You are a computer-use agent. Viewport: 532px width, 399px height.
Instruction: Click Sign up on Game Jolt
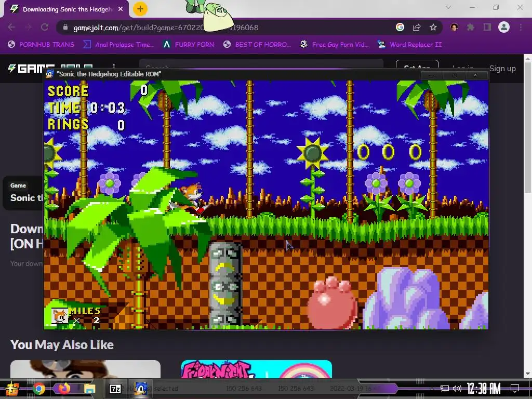pos(502,69)
